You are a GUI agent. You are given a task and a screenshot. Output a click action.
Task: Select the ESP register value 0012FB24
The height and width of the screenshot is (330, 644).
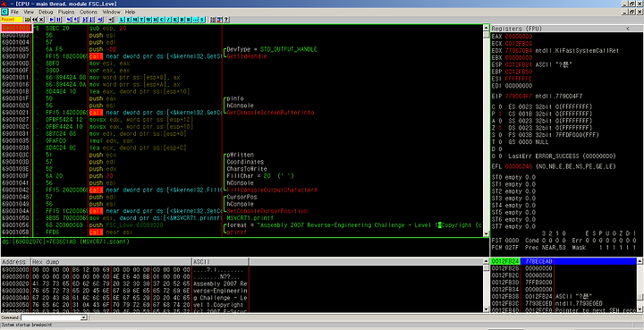[518, 64]
